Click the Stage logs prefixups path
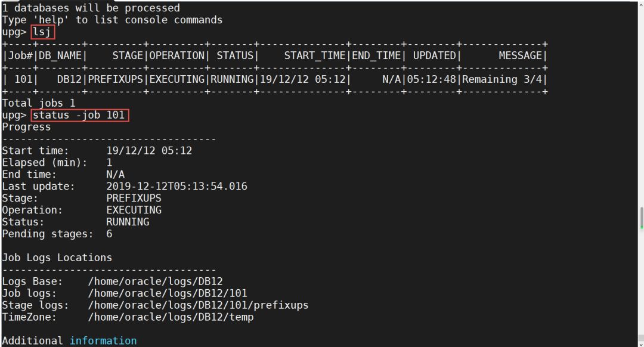 coord(198,305)
